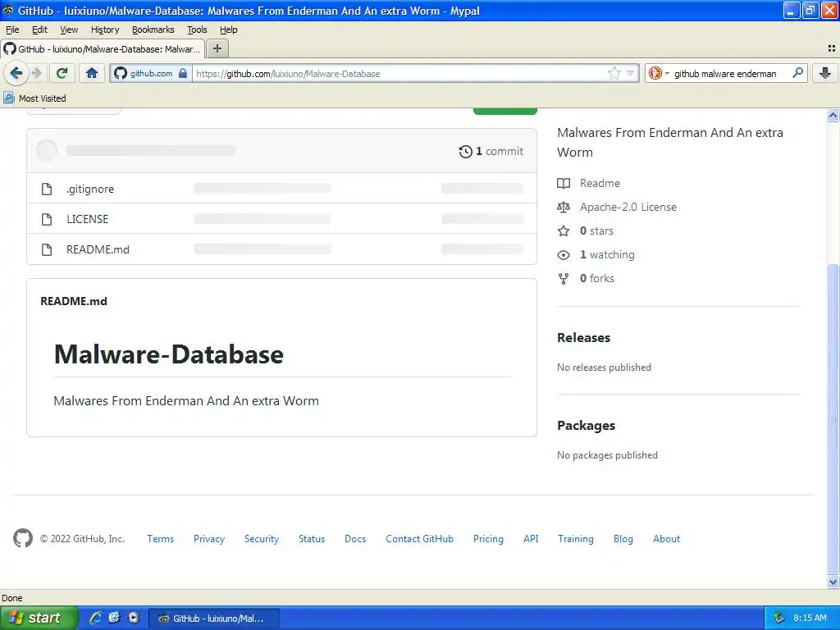This screenshot has height=630, width=840.
Task: Click the GitHub footer logo
Action: point(23,538)
